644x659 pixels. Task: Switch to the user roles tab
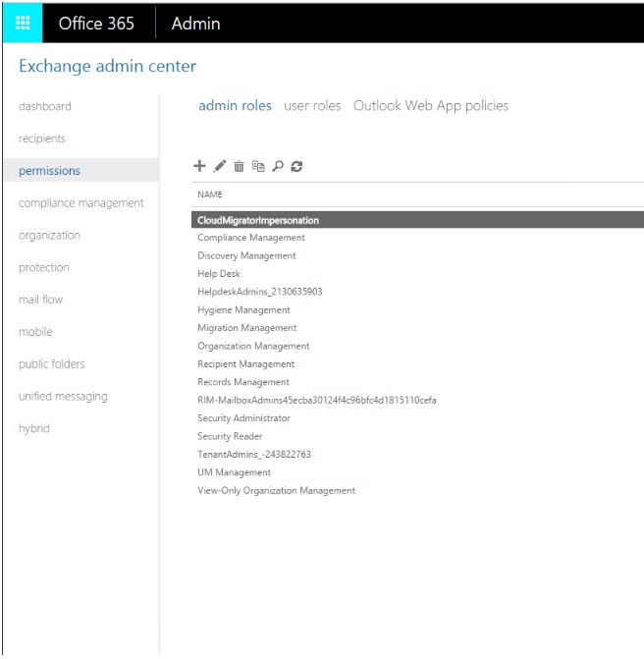312,106
